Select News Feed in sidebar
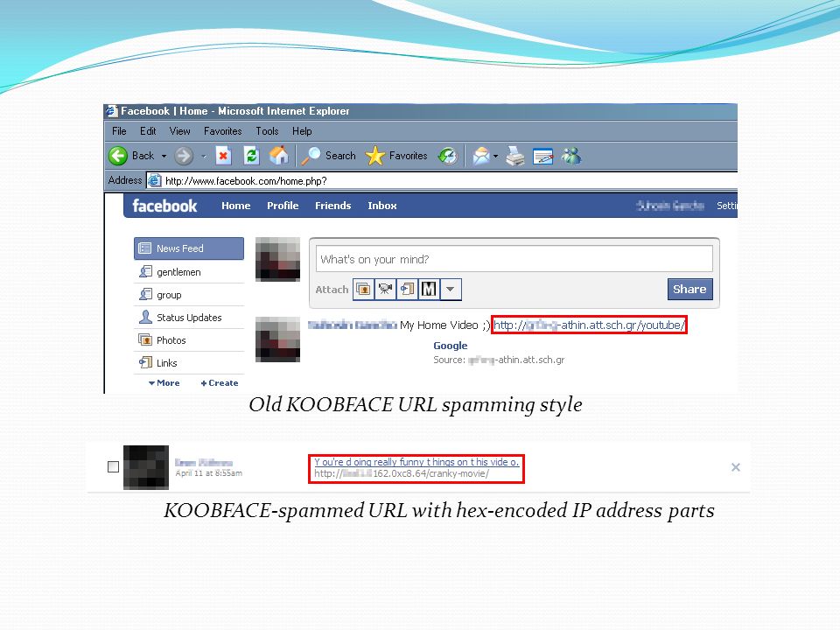The height and width of the screenshot is (630, 840). point(189,248)
